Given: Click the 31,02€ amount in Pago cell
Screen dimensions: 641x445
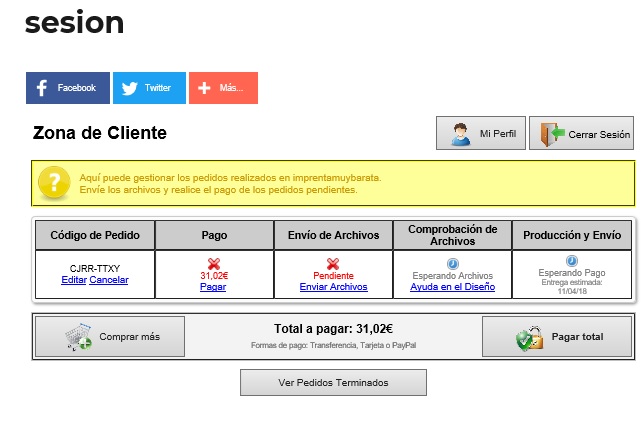Looking at the screenshot, I should point(214,276).
